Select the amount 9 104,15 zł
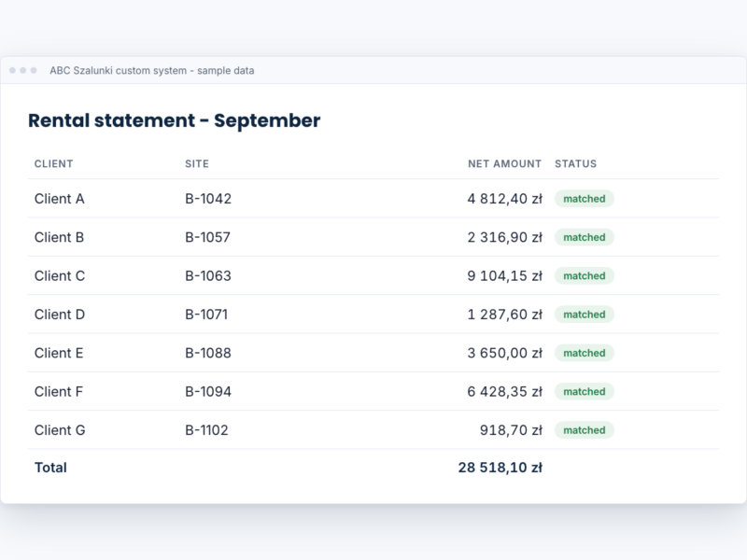747x560 pixels. (504, 275)
